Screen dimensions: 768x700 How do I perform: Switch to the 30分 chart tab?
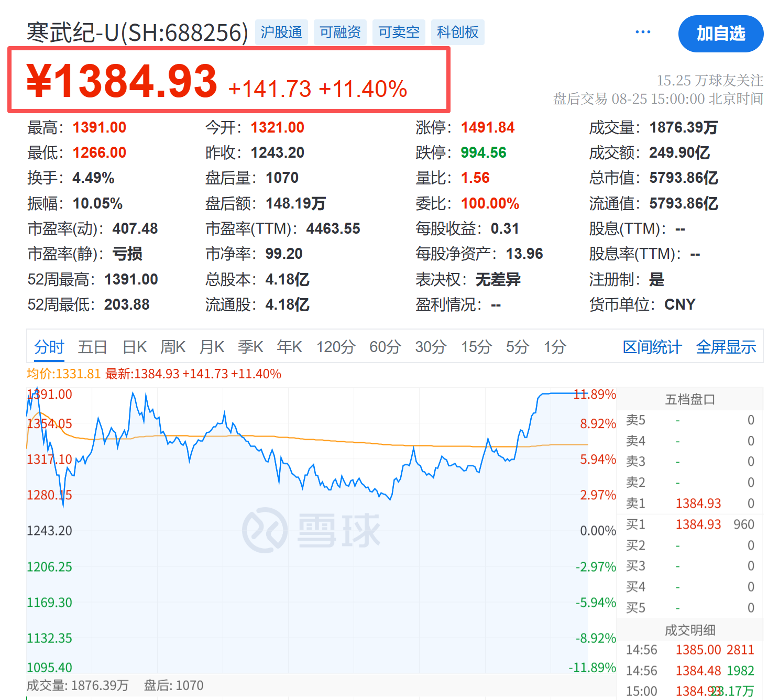(x=431, y=347)
